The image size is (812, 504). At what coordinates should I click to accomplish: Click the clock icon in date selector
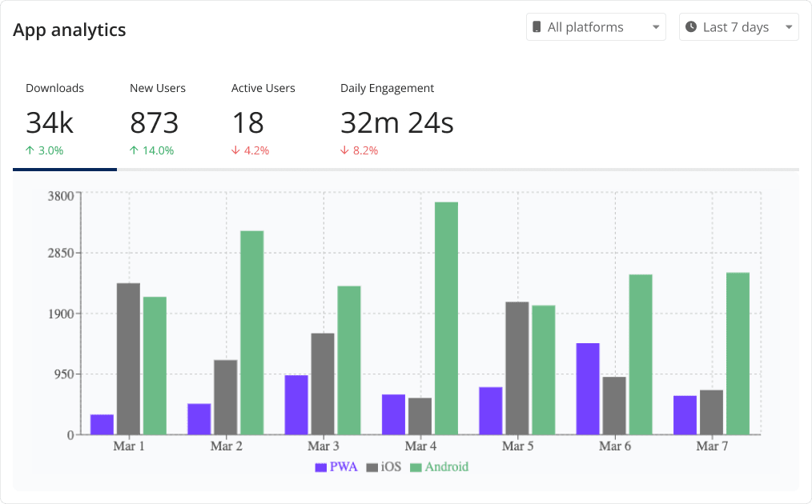click(x=691, y=27)
